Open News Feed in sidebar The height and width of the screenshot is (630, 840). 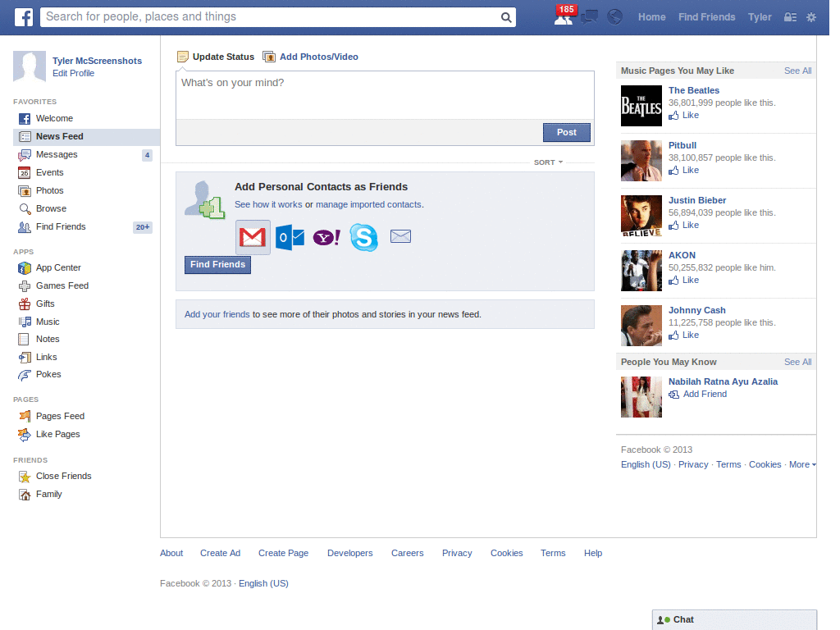tap(86, 137)
